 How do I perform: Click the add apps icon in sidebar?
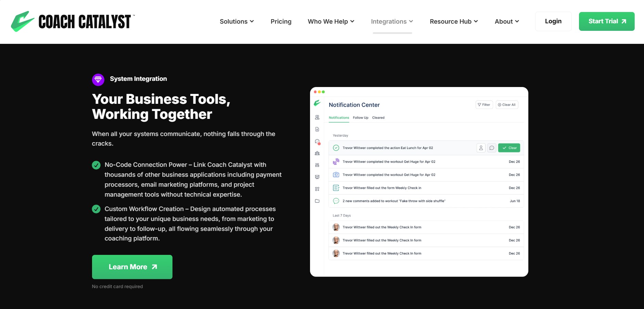(317, 189)
